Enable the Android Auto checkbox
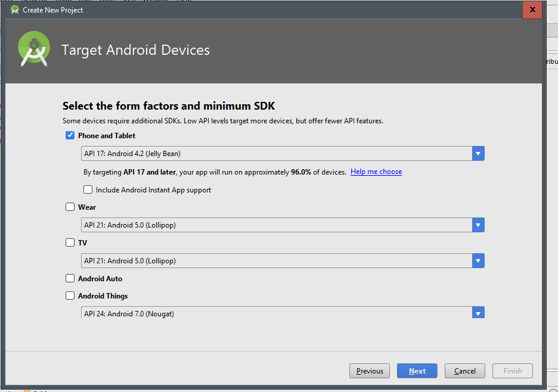The height and width of the screenshot is (392, 558). pyautogui.click(x=70, y=279)
